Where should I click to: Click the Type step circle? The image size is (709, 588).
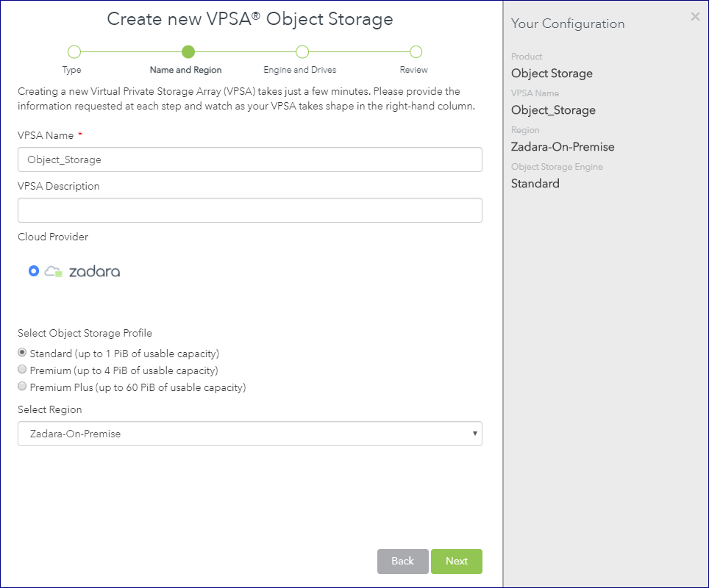(x=74, y=52)
